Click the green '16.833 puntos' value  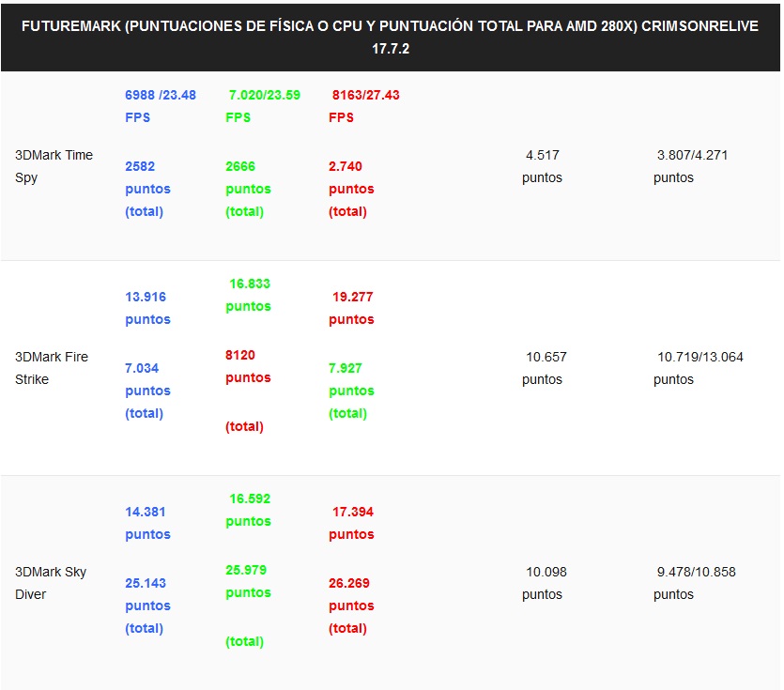point(249,295)
